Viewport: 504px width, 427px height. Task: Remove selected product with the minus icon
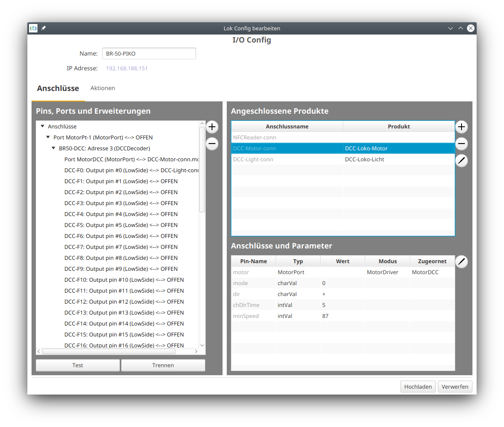click(x=462, y=144)
